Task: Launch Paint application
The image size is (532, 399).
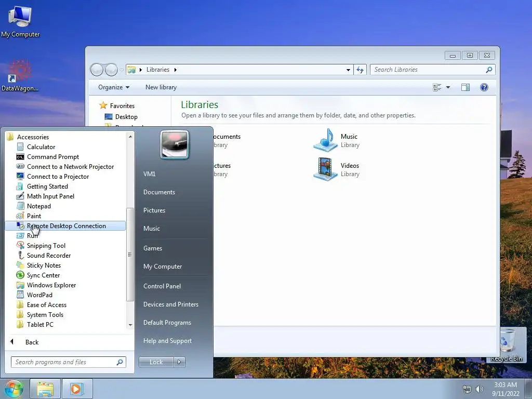Action: [34, 216]
